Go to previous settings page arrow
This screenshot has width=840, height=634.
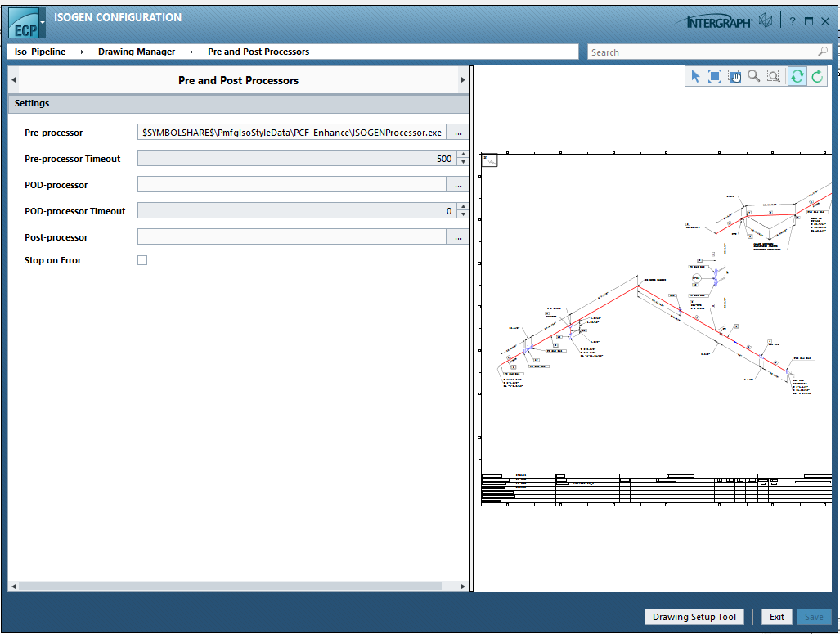pyautogui.click(x=13, y=80)
